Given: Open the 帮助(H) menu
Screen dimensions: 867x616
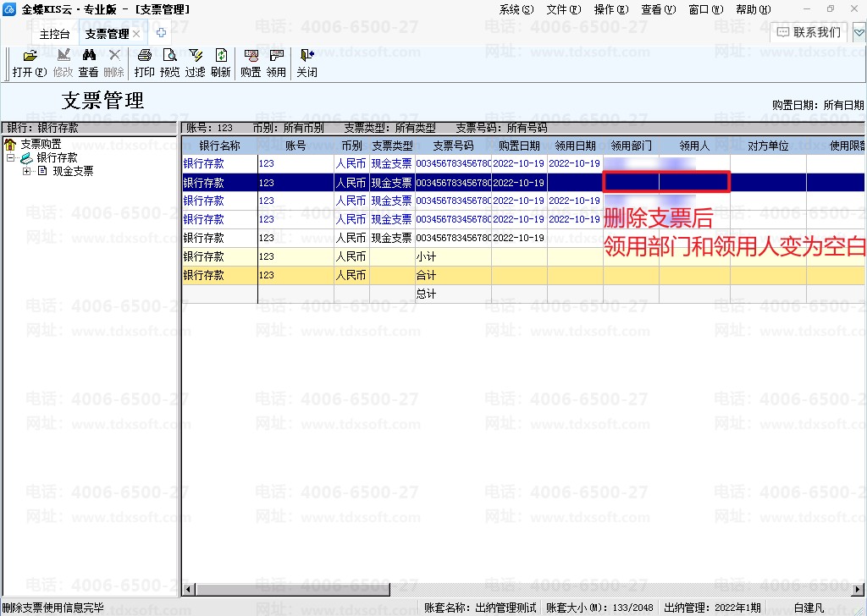Looking at the screenshot, I should [x=754, y=9].
